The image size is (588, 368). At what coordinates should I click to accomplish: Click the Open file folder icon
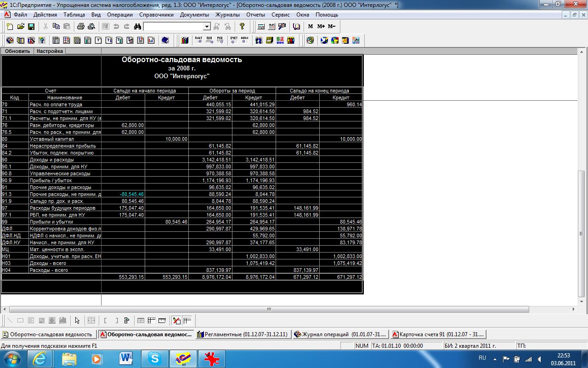[21, 27]
